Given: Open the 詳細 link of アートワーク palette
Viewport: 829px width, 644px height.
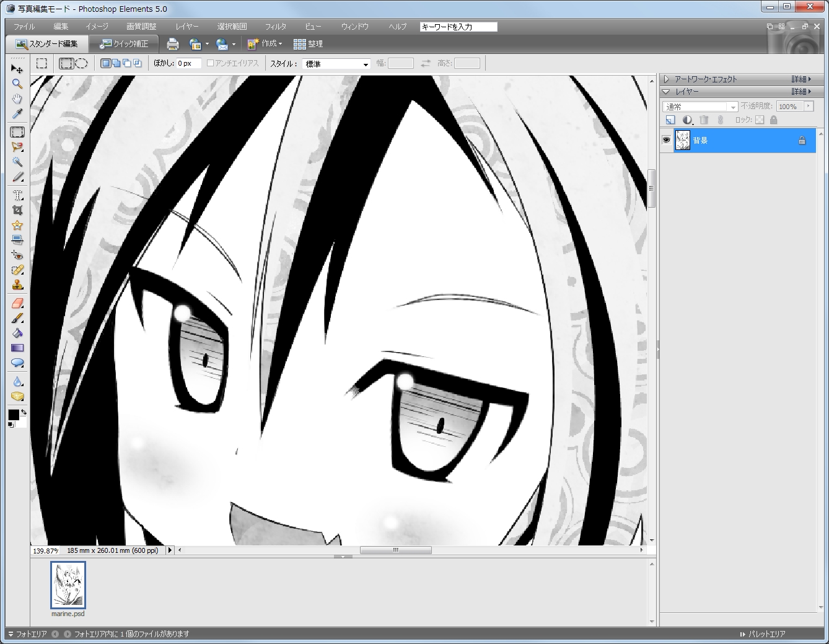Looking at the screenshot, I should point(801,79).
